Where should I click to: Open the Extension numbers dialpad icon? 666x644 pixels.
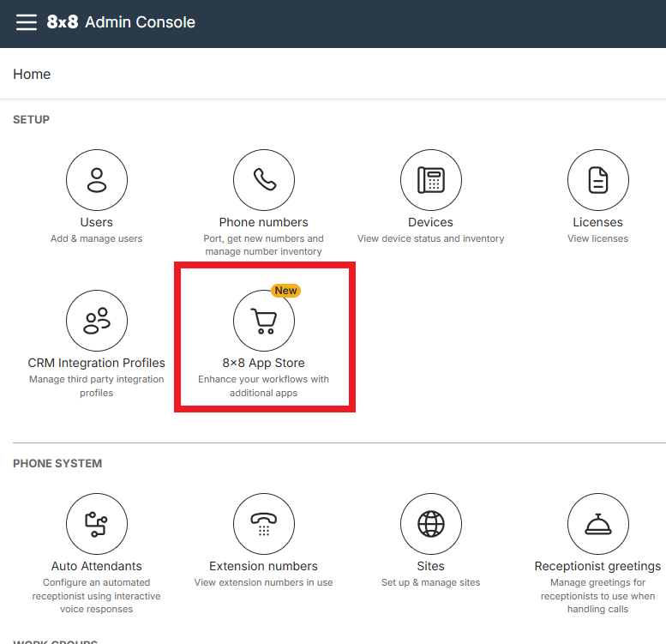(264, 524)
